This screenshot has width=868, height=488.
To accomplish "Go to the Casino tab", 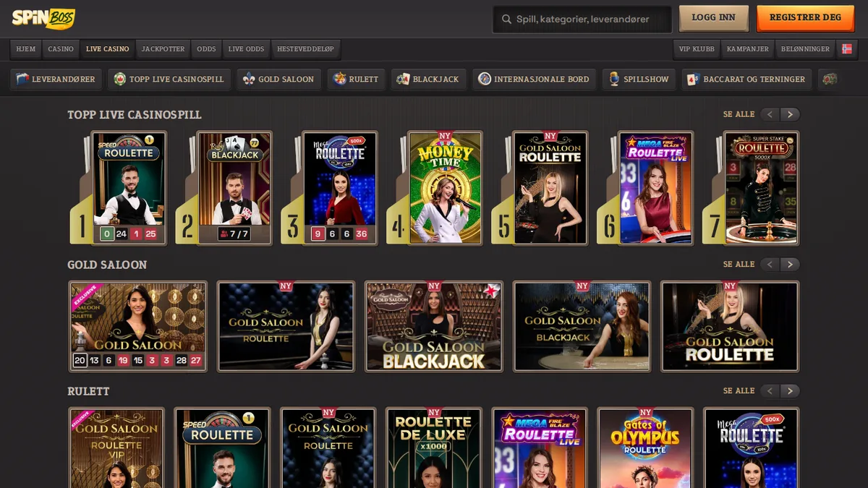I will pyautogui.click(x=61, y=49).
